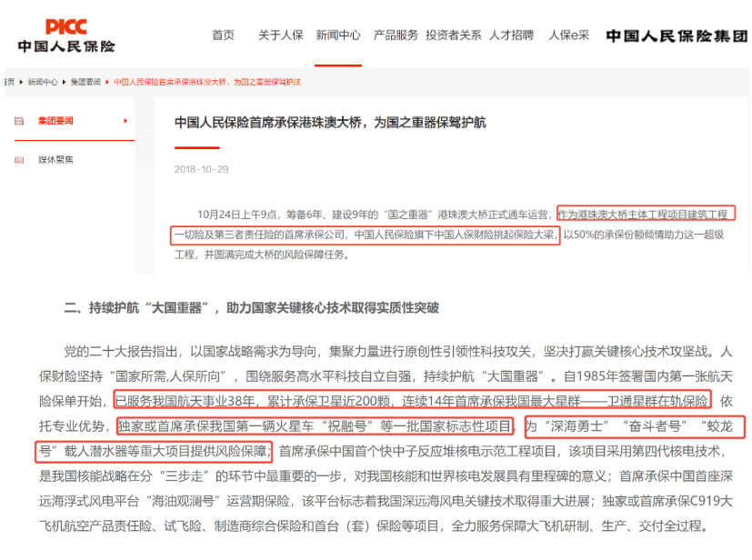Click the section heading 二、持续护航“大国重器”

tap(251, 308)
